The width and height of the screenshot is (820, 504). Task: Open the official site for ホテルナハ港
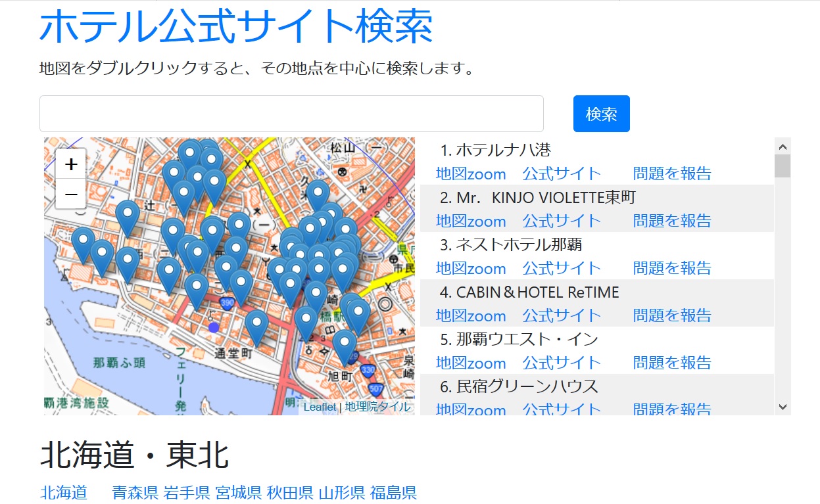coord(562,173)
